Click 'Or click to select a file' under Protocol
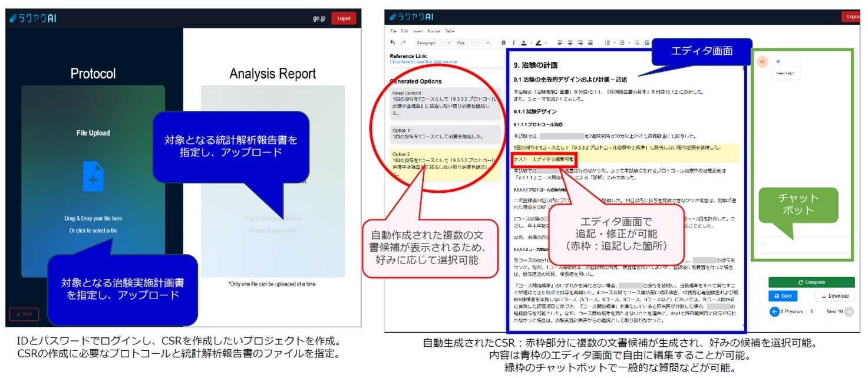 click(93, 231)
